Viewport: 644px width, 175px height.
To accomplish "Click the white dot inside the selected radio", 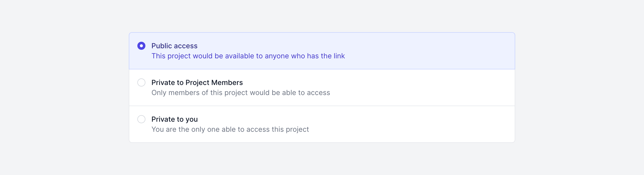I will (x=141, y=46).
